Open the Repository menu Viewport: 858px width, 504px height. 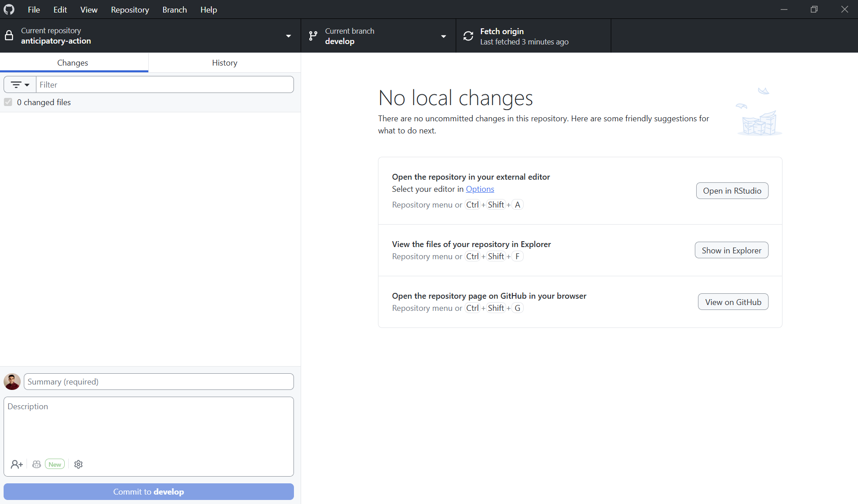(x=130, y=9)
